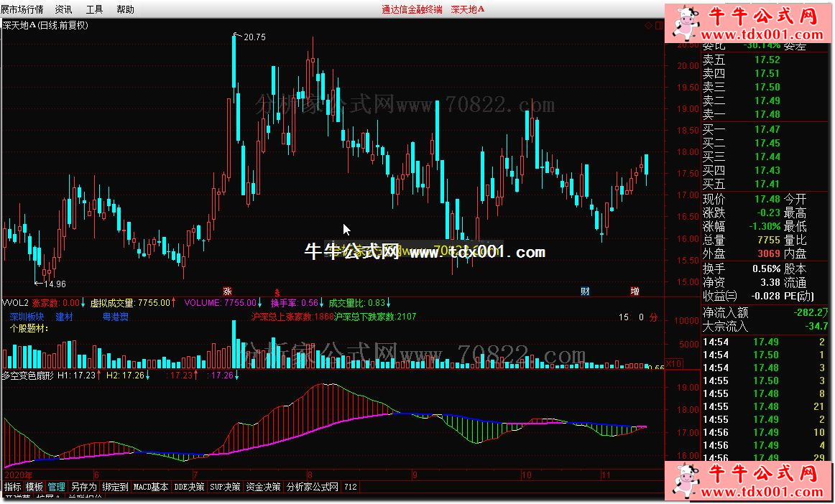The width and height of the screenshot is (835, 504).
Task: Click the red diamond icon at chart corner
Action: coord(649,25)
